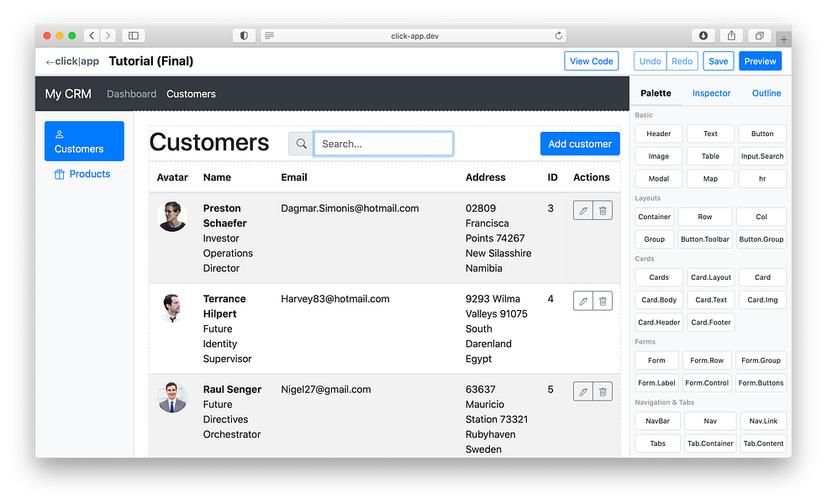
Task: Select Customers in the top navbar
Action: pyautogui.click(x=191, y=94)
